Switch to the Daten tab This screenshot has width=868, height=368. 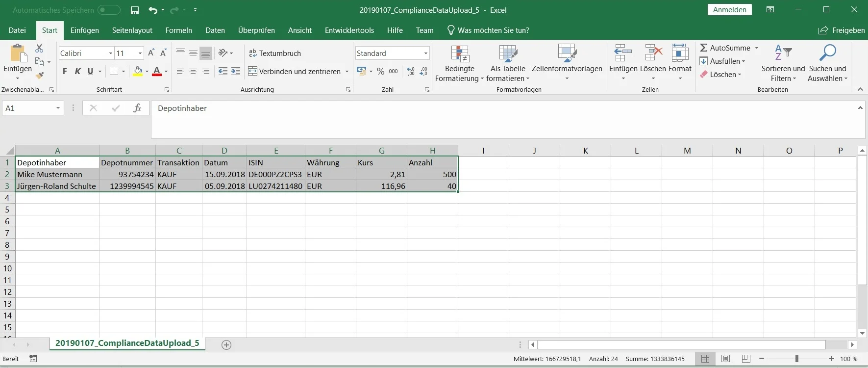tap(215, 30)
